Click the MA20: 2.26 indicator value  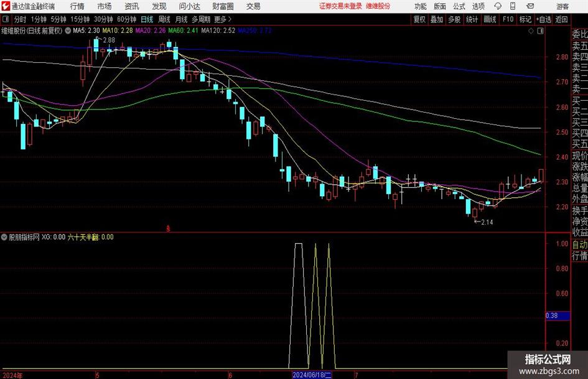(x=151, y=30)
